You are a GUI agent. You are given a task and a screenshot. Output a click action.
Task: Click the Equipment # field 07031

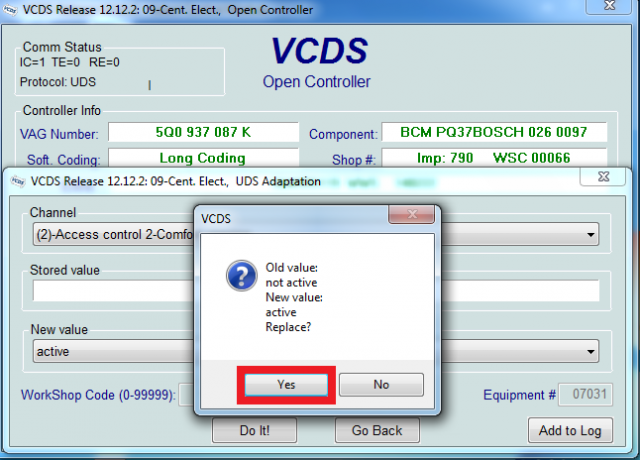[x=585, y=394]
